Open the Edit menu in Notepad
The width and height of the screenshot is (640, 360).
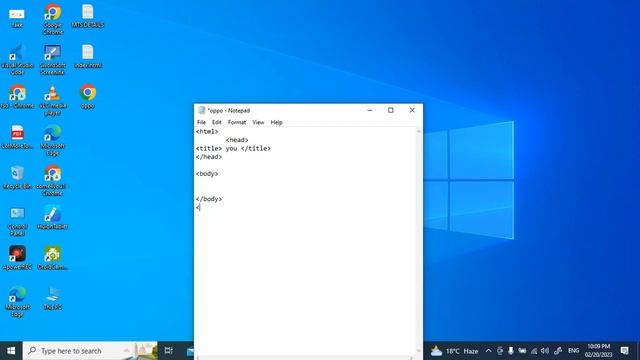(216, 122)
